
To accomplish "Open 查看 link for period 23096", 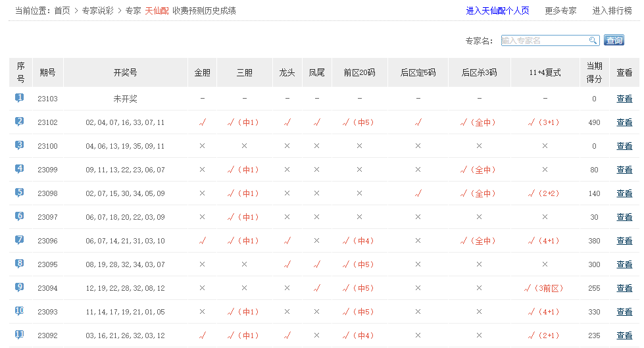I will 624,241.
